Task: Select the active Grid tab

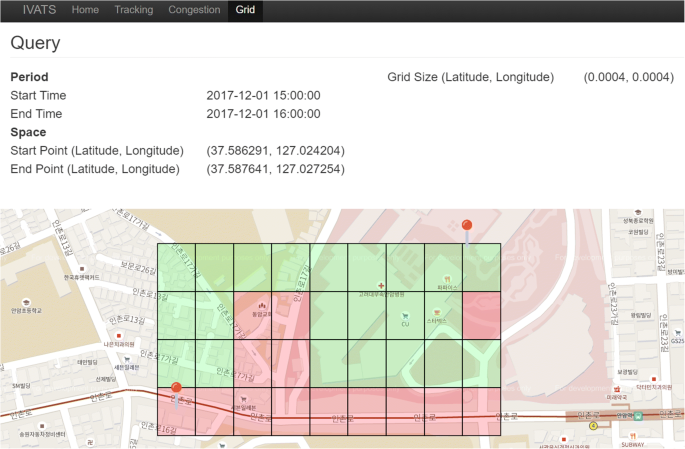Action: point(244,10)
